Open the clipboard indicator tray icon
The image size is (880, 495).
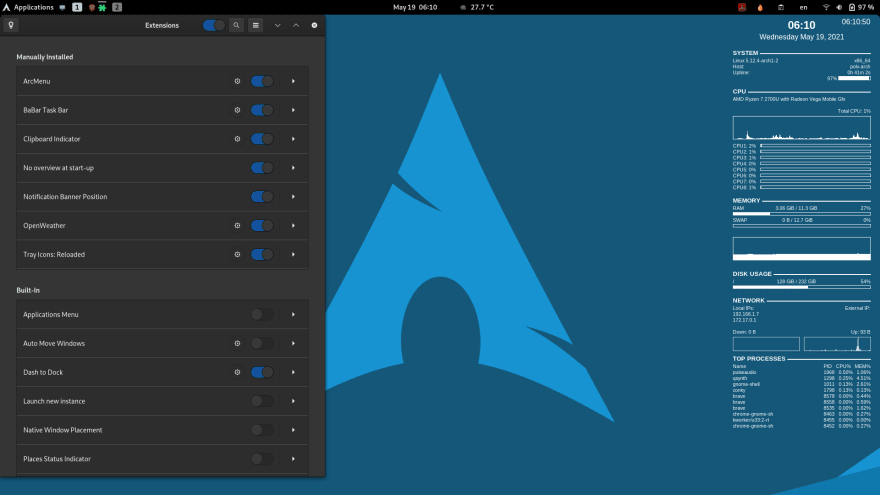pos(781,7)
